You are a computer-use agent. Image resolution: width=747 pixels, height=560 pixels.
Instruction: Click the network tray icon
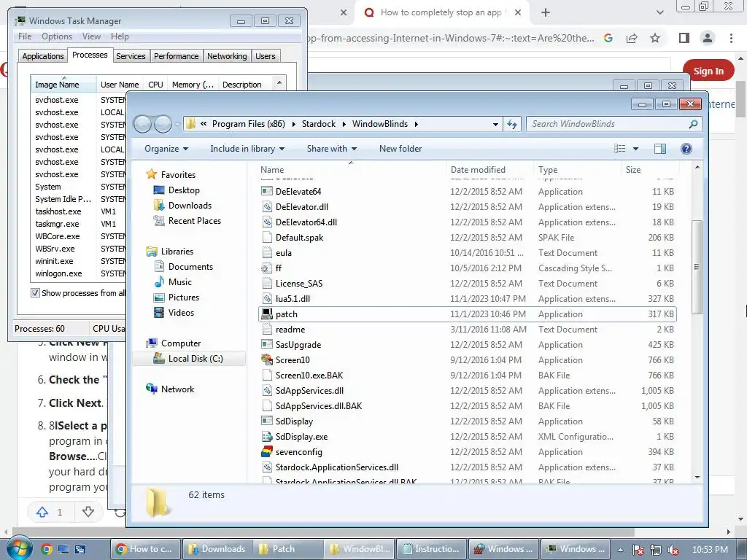coord(656,550)
